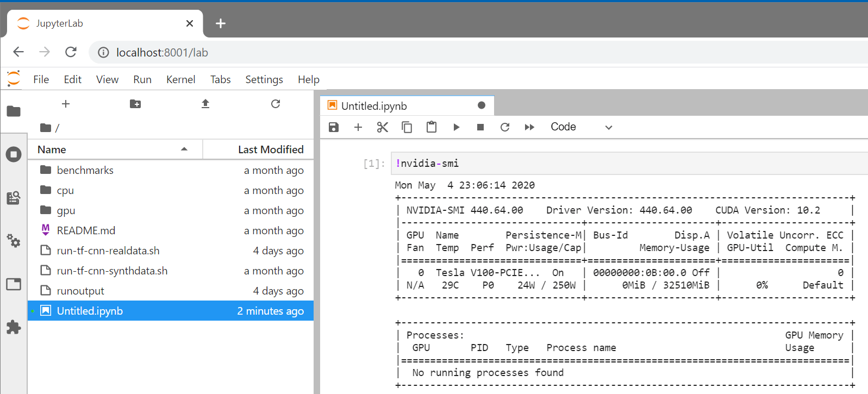Restart the kernel
868x394 pixels.
[505, 127]
